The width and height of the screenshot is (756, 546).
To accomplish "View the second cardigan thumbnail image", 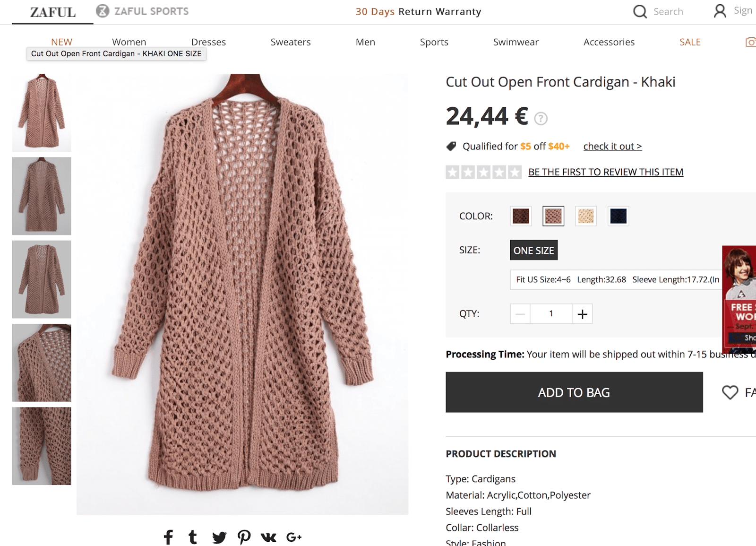I will 42,196.
